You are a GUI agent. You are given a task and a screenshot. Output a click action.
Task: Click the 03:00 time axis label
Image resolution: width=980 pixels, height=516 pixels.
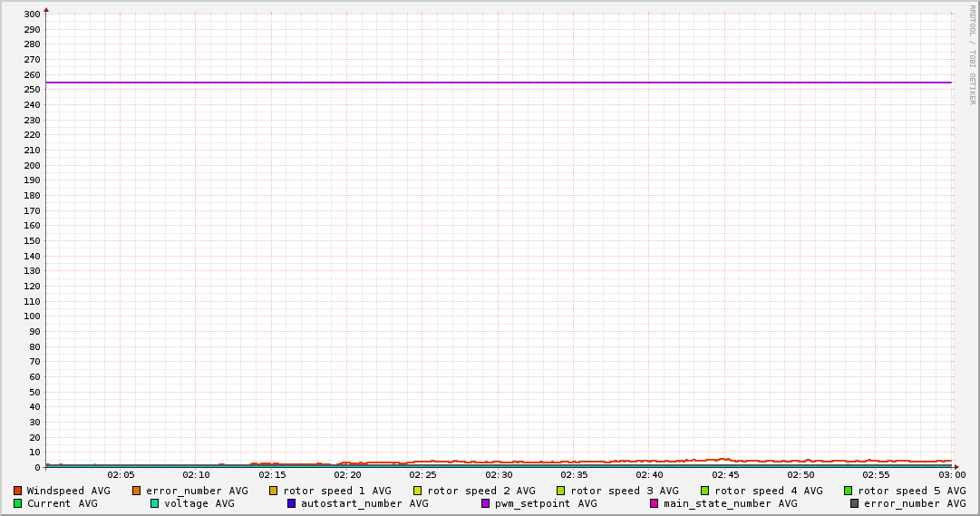[x=952, y=475]
